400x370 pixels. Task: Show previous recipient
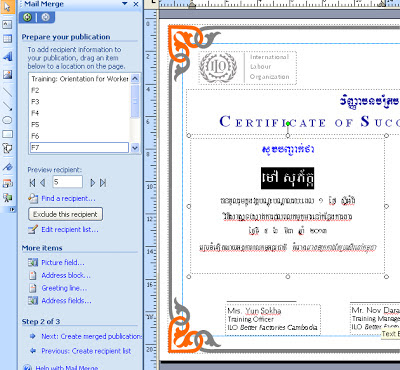point(43,183)
